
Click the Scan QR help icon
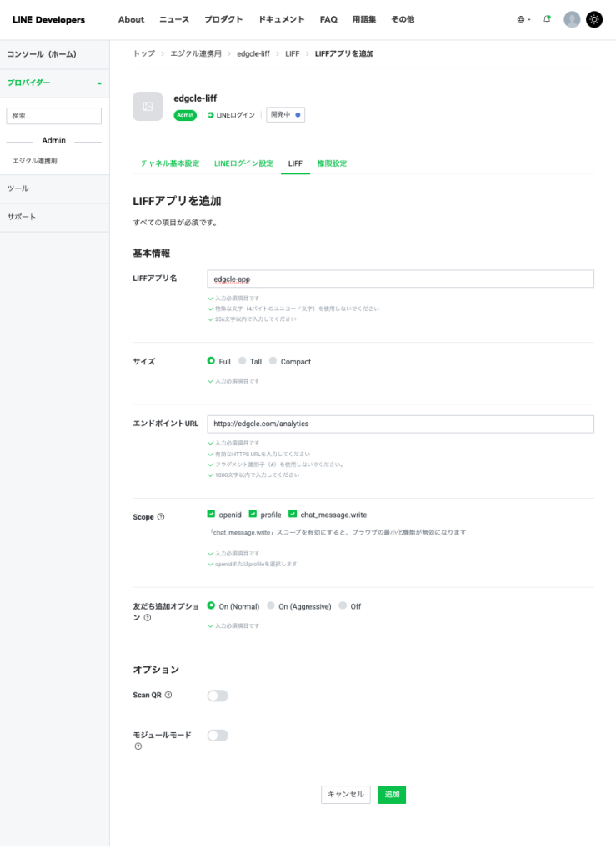click(168, 695)
